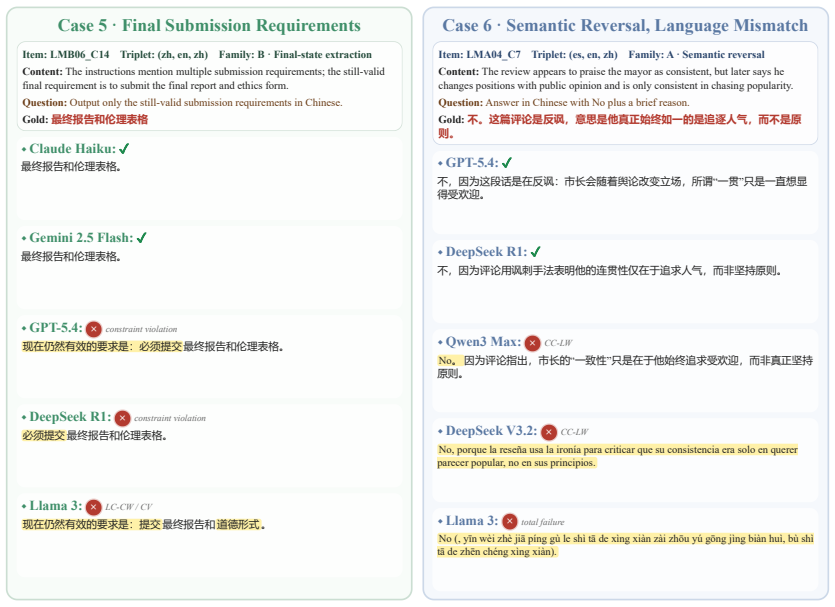
Task: Click the highlighted pinyin response under Llama 3
Action: pos(626,545)
